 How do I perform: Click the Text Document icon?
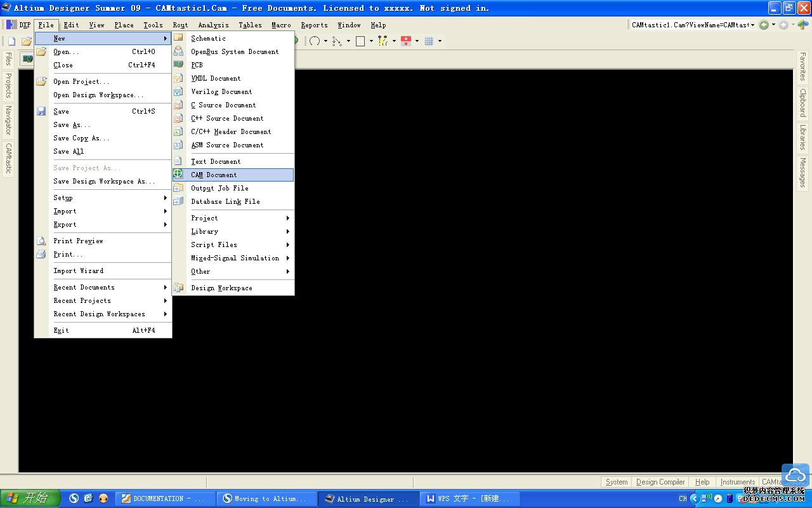(178, 161)
